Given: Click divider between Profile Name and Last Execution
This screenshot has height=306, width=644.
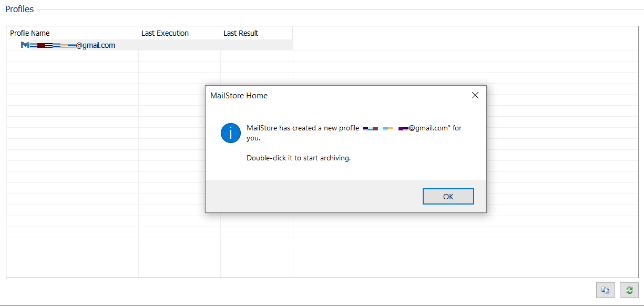Looking at the screenshot, I should pos(138,33).
